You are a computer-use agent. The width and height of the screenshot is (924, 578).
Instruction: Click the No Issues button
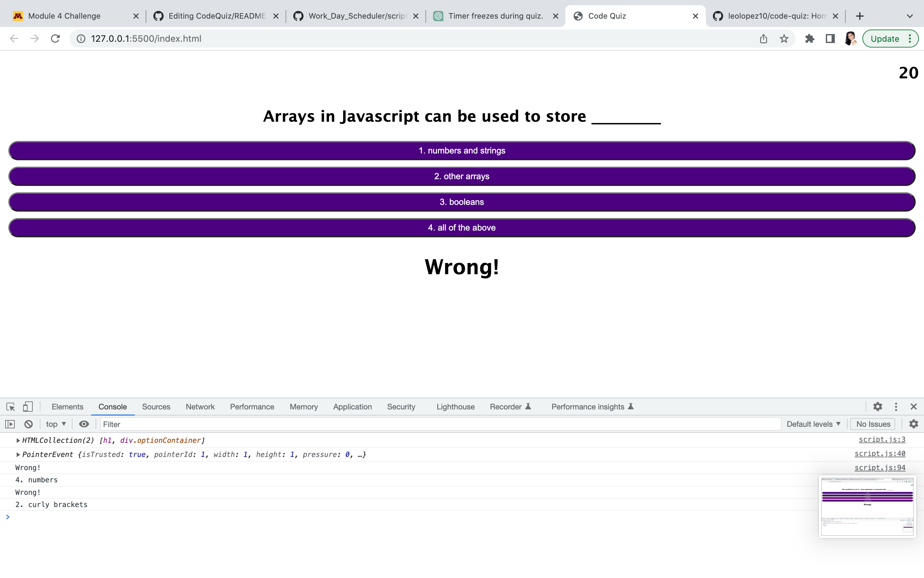tap(873, 424)
